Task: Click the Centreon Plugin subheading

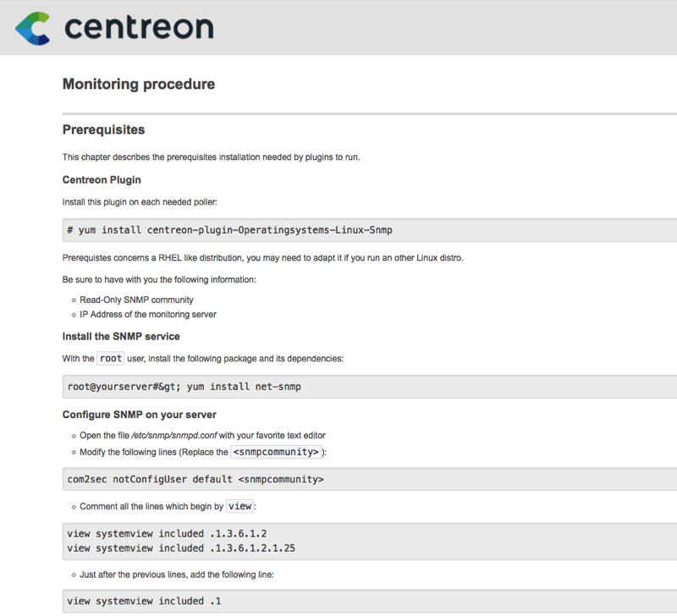Action: [102, 180]
